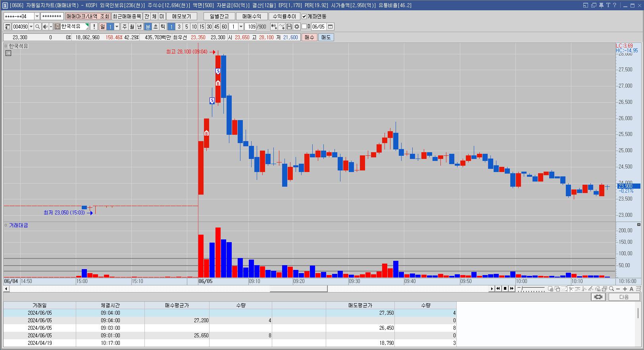Click the settings gear button near 다음
644x350 pixels.
pos(598,297)
